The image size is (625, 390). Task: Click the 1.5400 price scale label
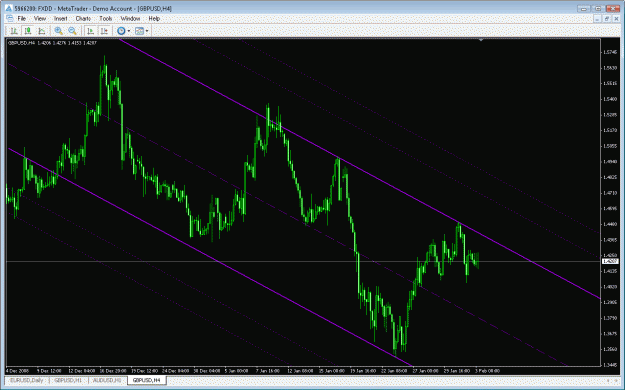[610, 99]
